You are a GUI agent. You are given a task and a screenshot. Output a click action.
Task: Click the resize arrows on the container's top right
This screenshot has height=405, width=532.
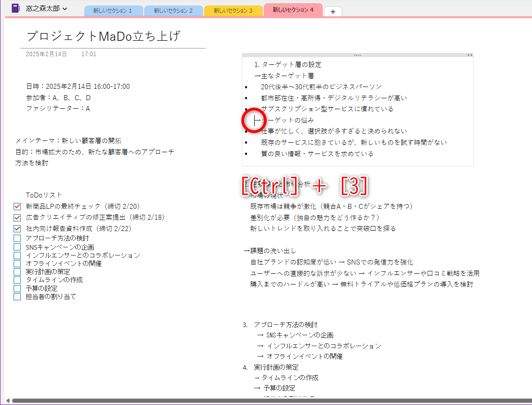click(470, 54)
